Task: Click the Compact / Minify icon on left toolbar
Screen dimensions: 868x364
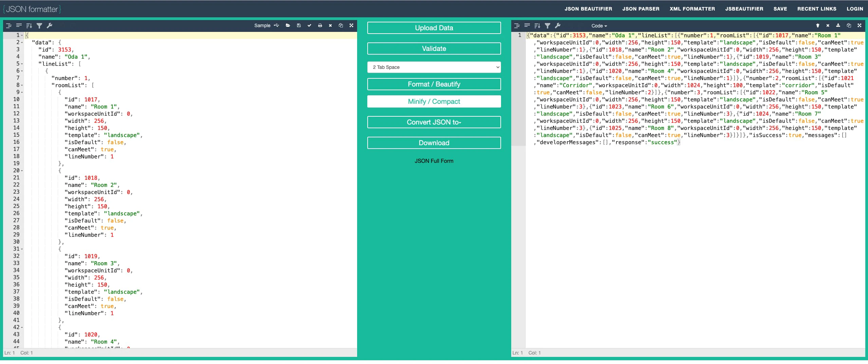Action: [19, 25]
